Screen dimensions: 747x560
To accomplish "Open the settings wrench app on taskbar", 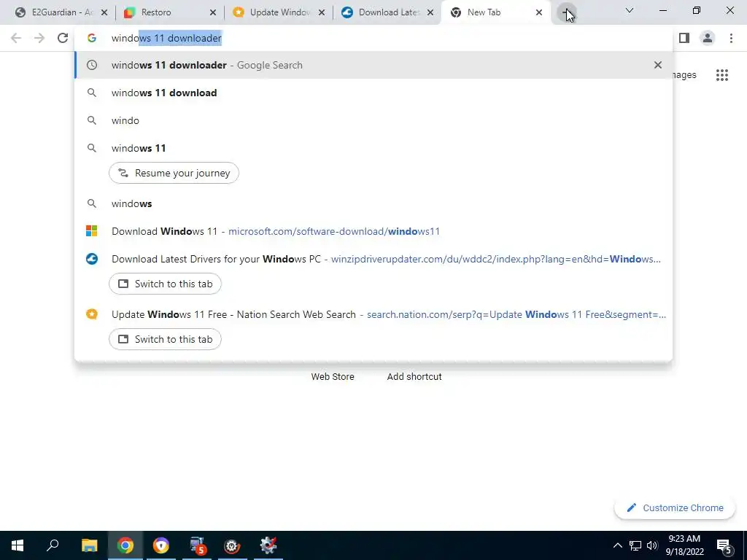I will [x=268, y=545].
